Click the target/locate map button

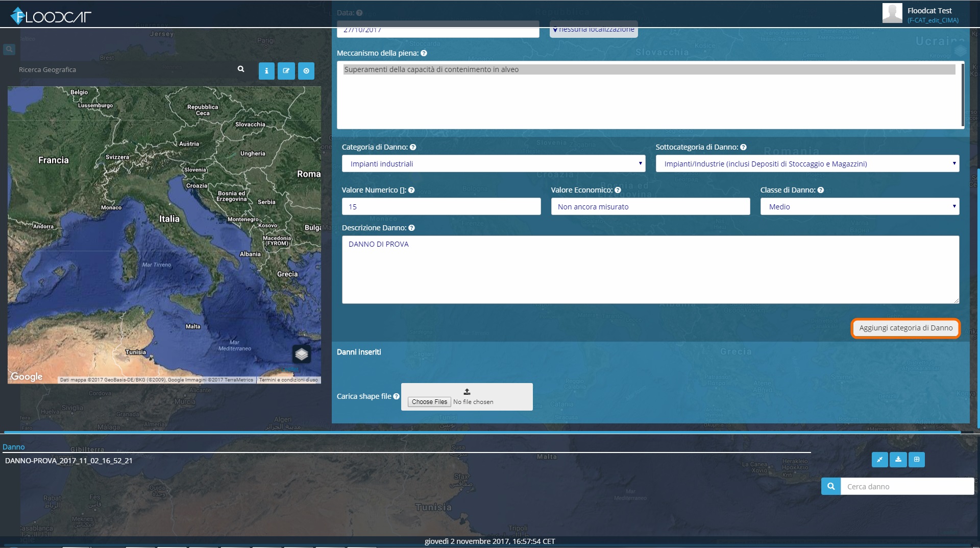[x=306, y=71]
